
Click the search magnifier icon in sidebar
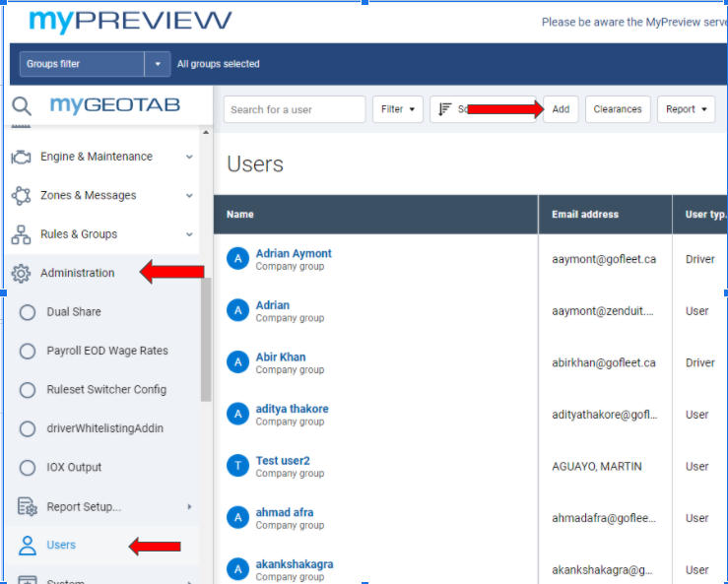pos(22,105)
